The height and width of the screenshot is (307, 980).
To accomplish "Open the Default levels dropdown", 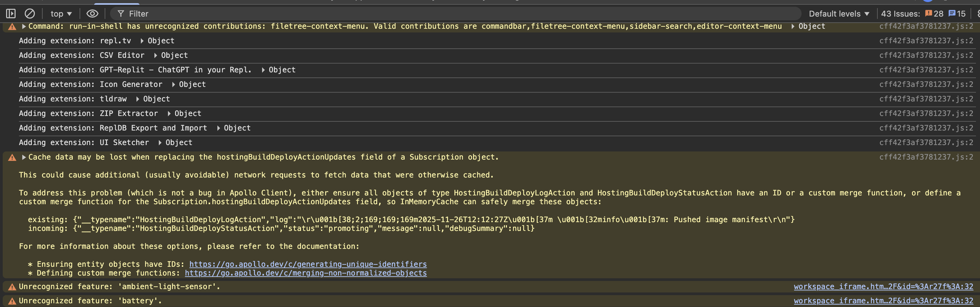I will click(839, 14).
